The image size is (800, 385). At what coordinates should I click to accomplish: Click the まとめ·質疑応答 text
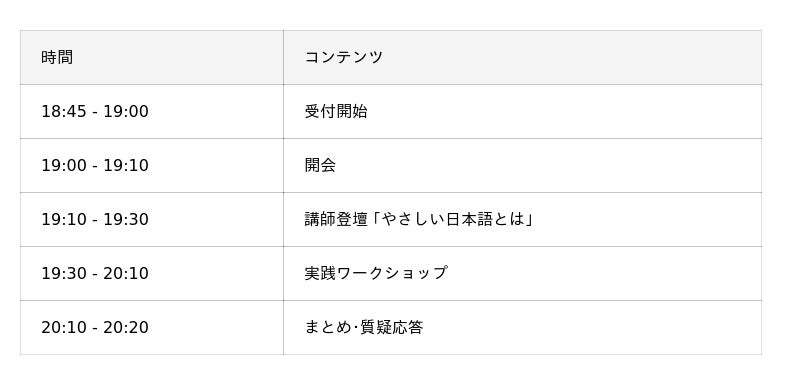[364, 327]
